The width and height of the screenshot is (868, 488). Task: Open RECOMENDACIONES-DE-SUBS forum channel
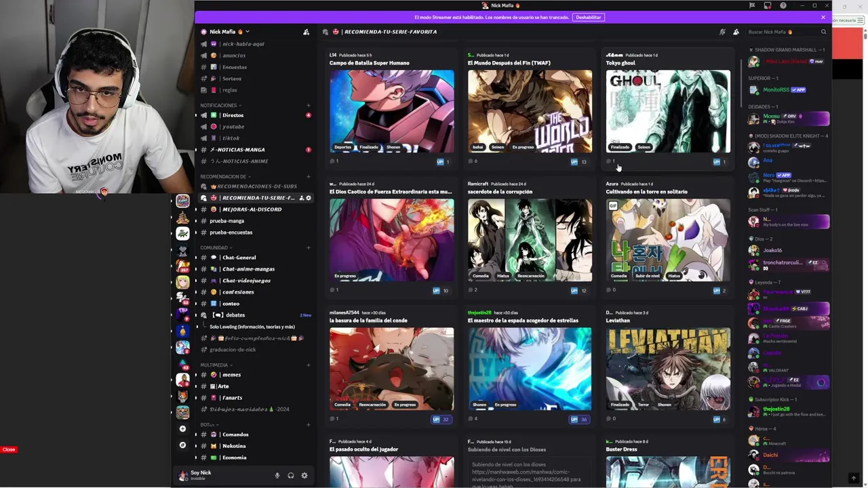254,186
